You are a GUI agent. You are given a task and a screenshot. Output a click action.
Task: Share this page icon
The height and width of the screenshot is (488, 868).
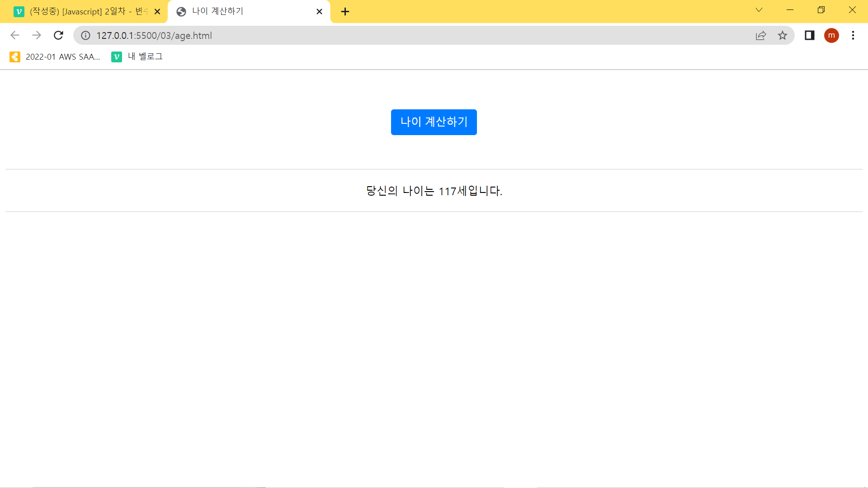761,35
